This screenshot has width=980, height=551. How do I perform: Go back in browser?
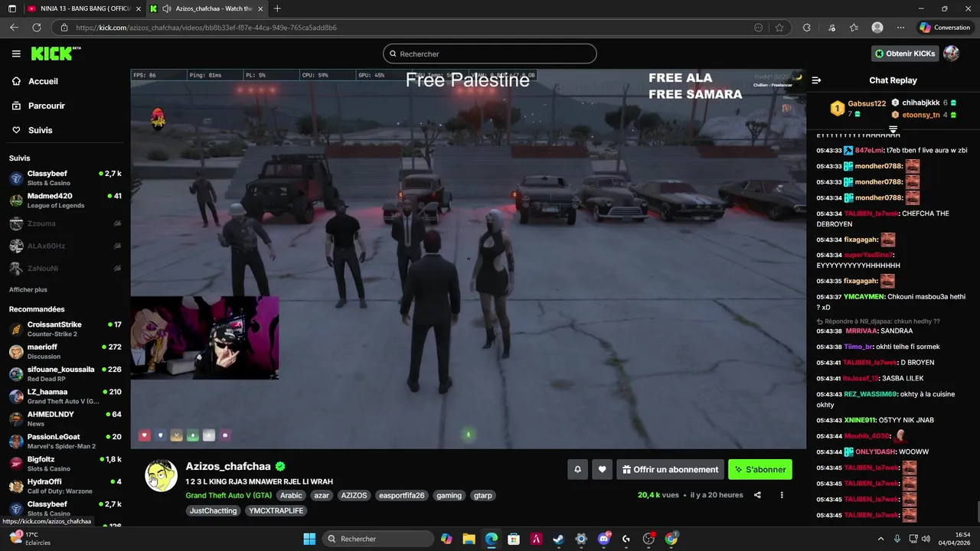click(14, 28)
